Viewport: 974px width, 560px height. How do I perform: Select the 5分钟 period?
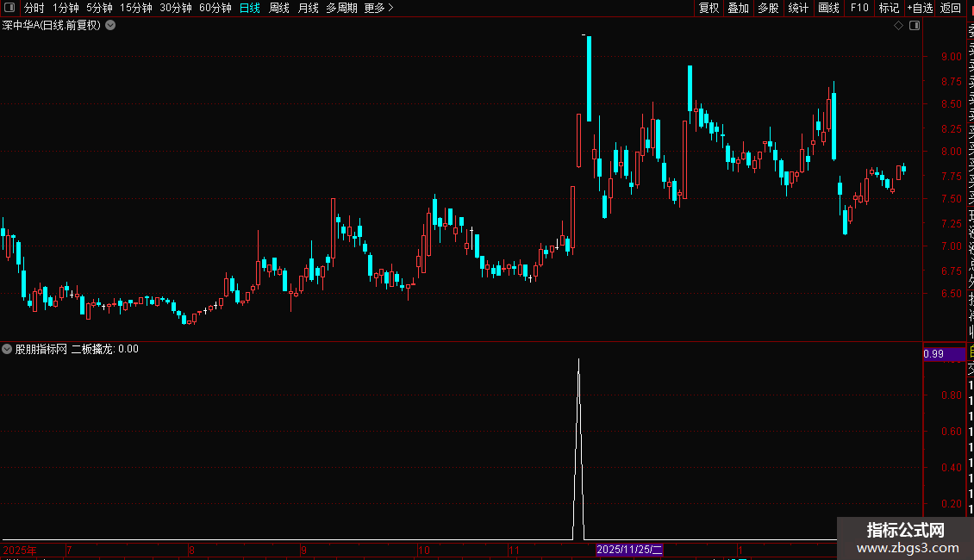coord(99,8)
